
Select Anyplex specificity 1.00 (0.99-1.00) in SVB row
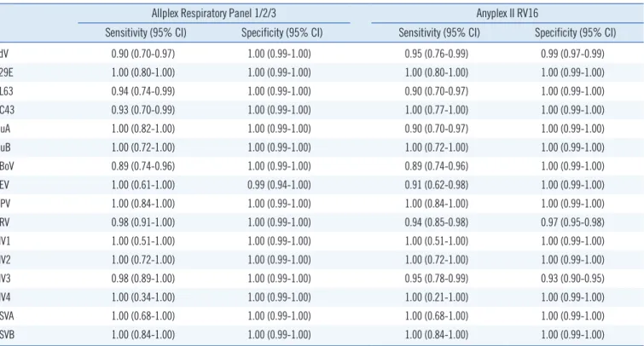tap(572, 335)
